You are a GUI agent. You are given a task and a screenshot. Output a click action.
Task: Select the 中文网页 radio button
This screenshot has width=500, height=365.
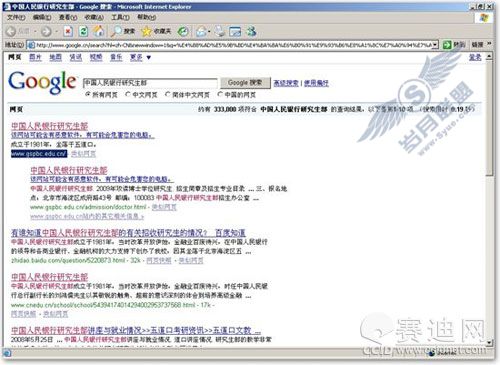coord(128,94)
